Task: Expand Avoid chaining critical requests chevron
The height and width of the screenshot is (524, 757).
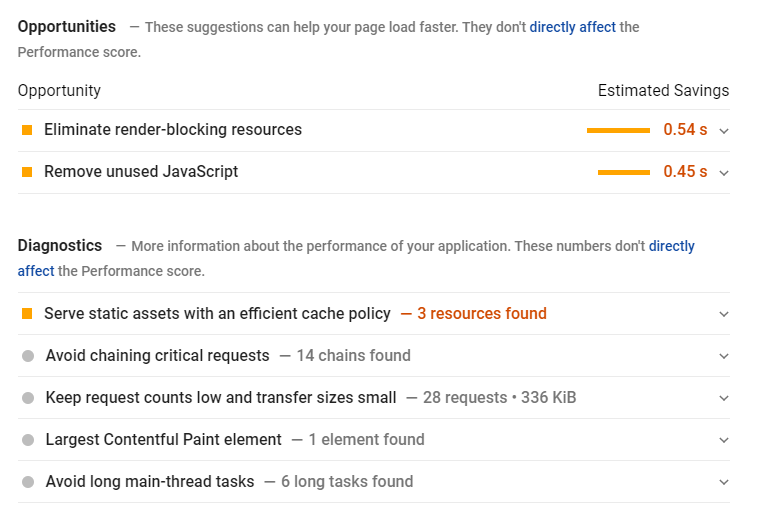Action: point(724,356)
